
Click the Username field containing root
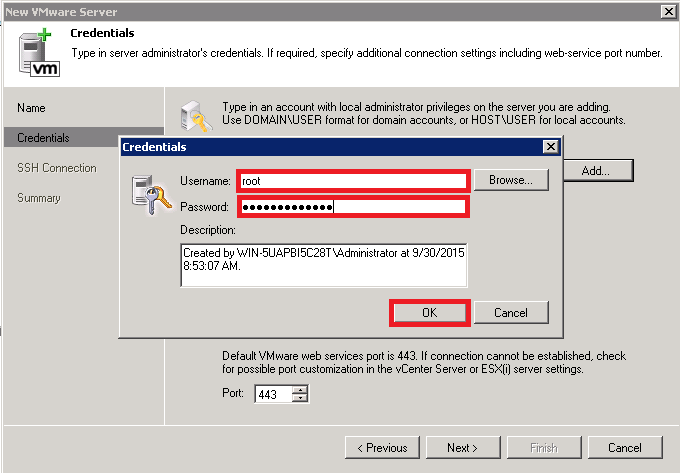click(x=353, y=181)
